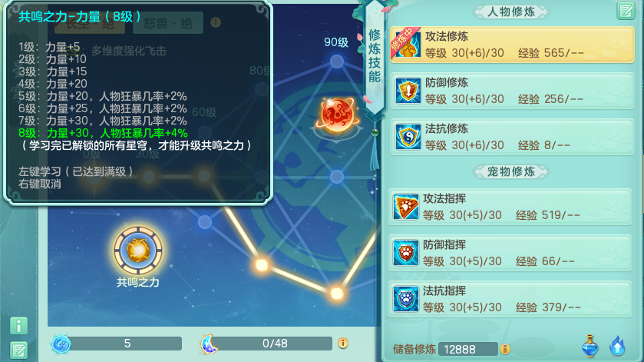
Task: Click the blue flame upgrade arrow icon
Action: tap(617, 346)
